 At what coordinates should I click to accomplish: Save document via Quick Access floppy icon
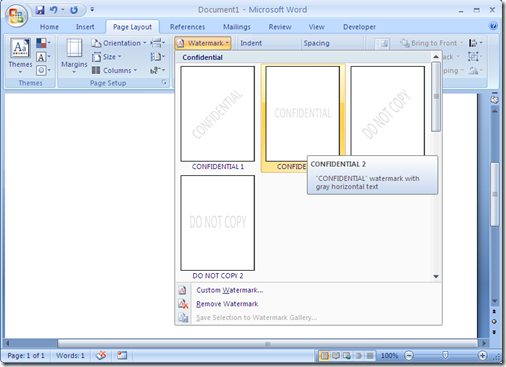tap(40, 10)
